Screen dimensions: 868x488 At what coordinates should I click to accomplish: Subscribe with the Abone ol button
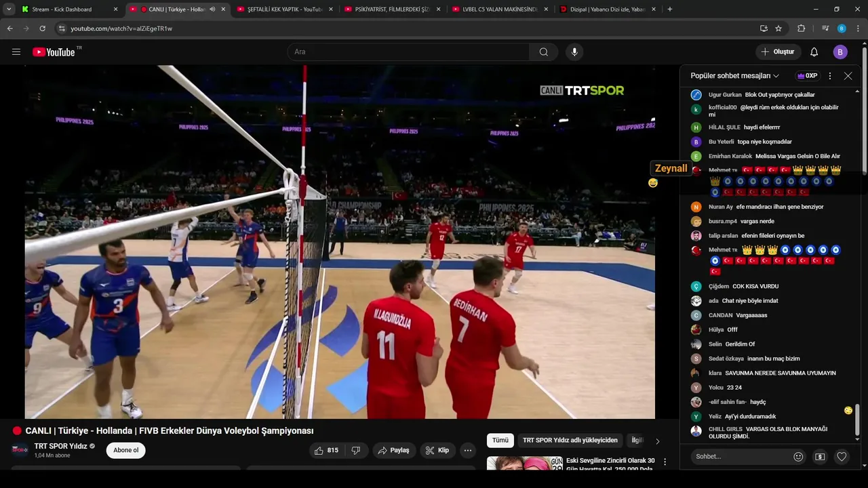(125, 450)
